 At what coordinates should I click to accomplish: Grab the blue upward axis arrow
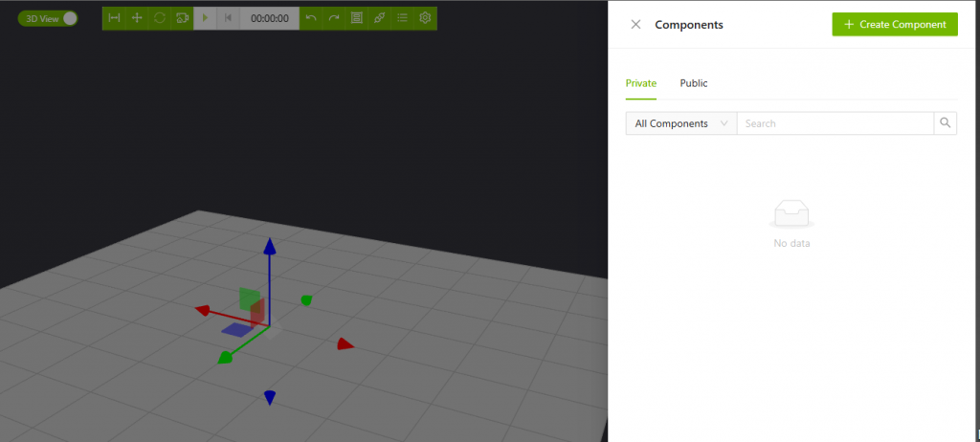point(269,246)
